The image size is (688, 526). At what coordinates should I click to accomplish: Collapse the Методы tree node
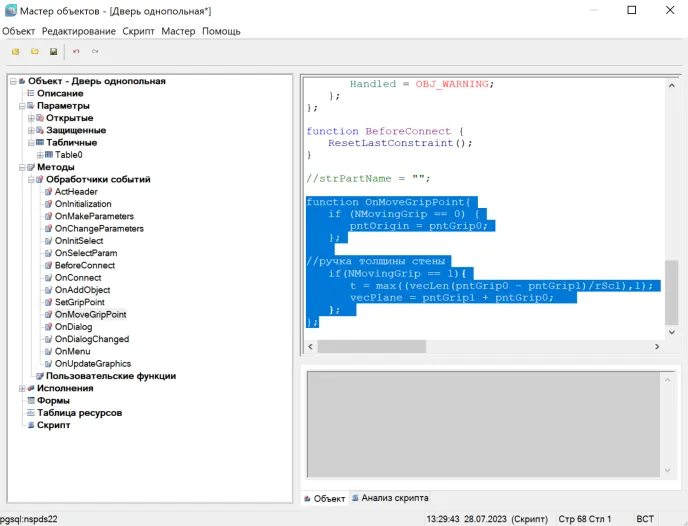click(21, 167)
